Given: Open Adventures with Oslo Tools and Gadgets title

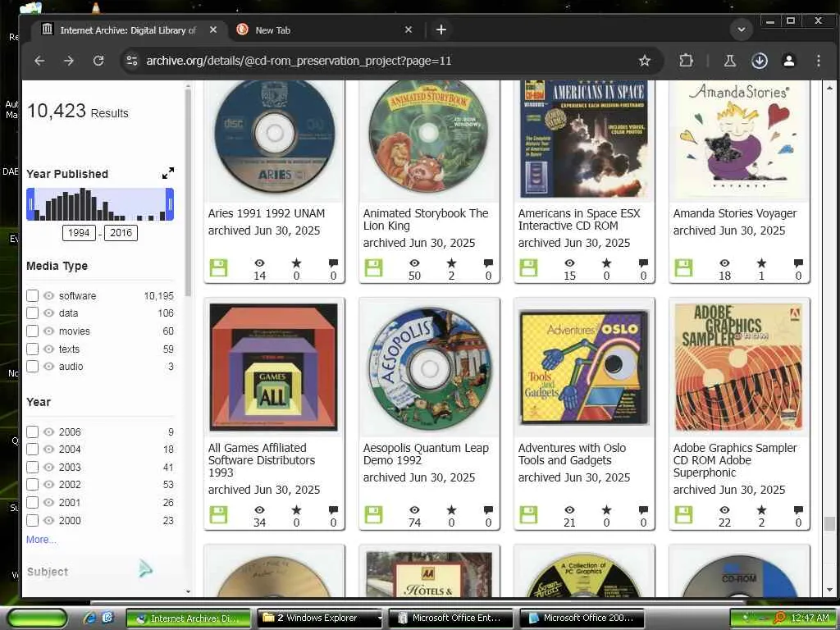Looking at the screenshot, I should 572,454.
